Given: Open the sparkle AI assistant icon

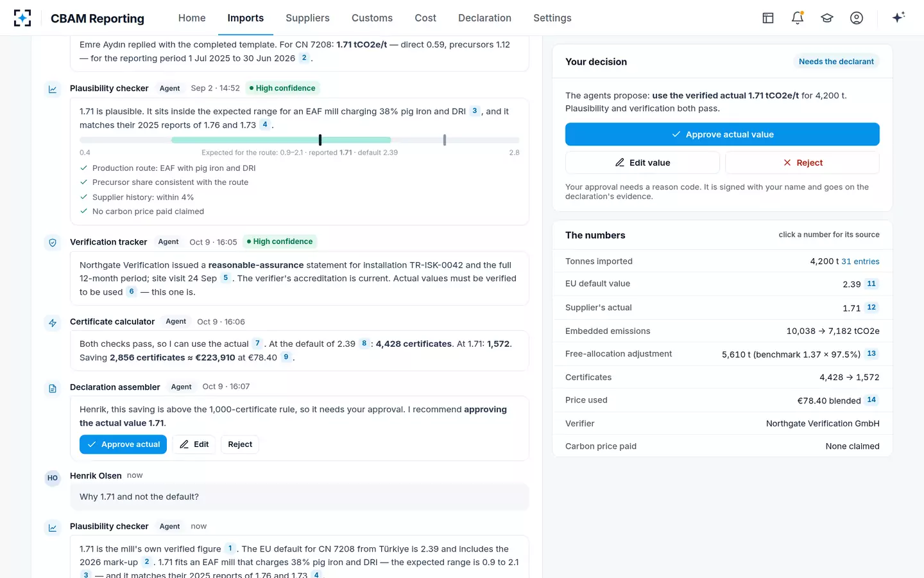Looking at the screenshot, I should [x=898, y=17].
